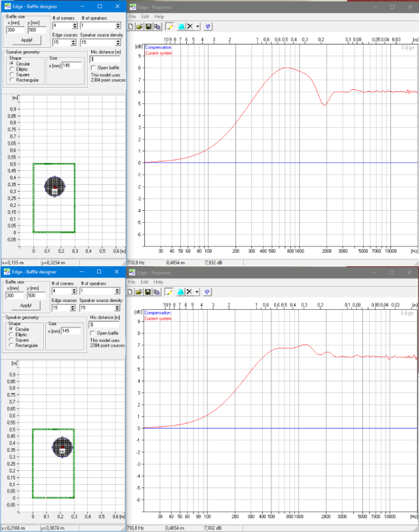This screenshot has width=419, height=532.
Task: Click Edge sources spinner arrows, lower Baffle designer
Action: 72,308
